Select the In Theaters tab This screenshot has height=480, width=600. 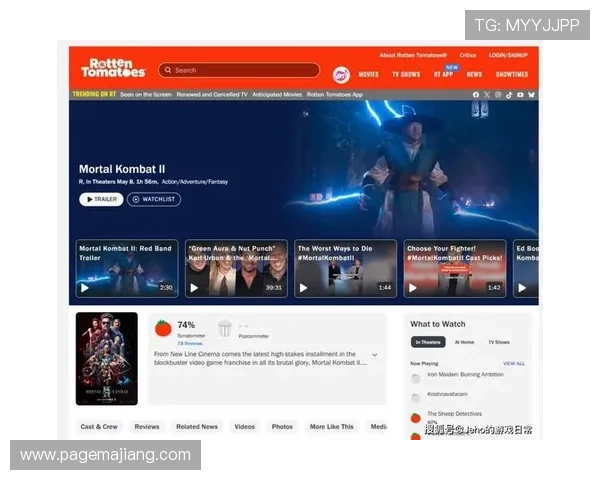428,342
